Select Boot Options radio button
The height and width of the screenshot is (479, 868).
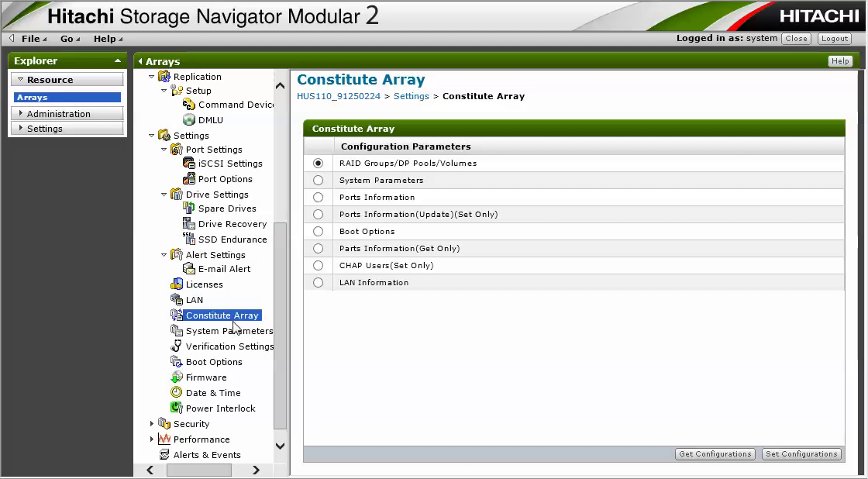pyautogui.click(x=318, y=232)
